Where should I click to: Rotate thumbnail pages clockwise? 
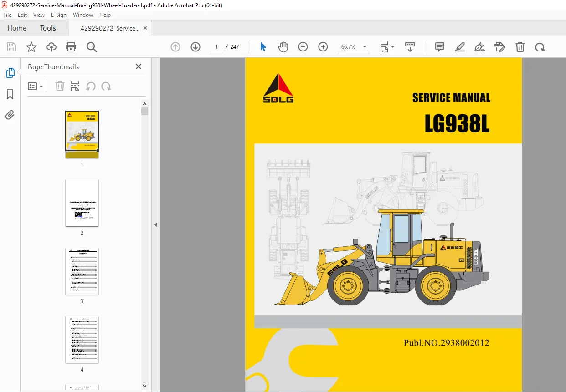tap(106, 87)
